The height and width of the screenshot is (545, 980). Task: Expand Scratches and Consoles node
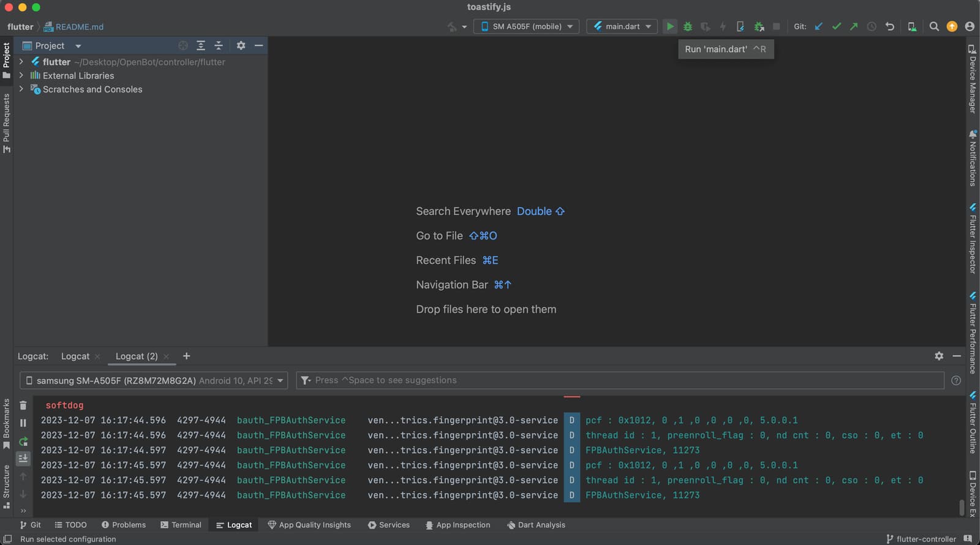click(x=21, y=89)
